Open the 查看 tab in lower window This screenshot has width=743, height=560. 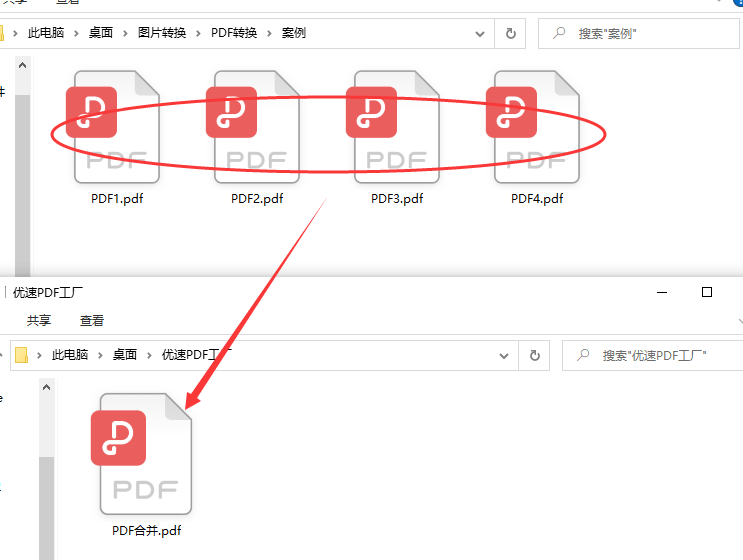point(91,321)
